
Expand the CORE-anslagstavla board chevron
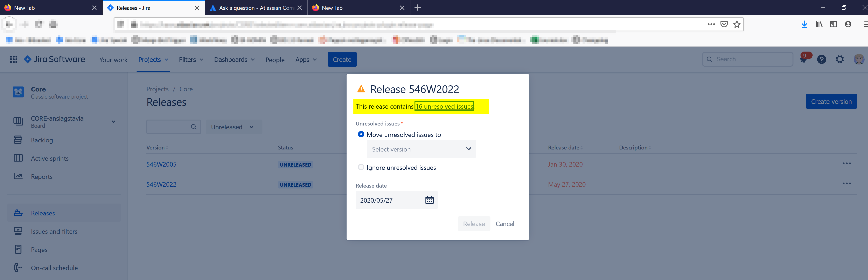[114, 122]
